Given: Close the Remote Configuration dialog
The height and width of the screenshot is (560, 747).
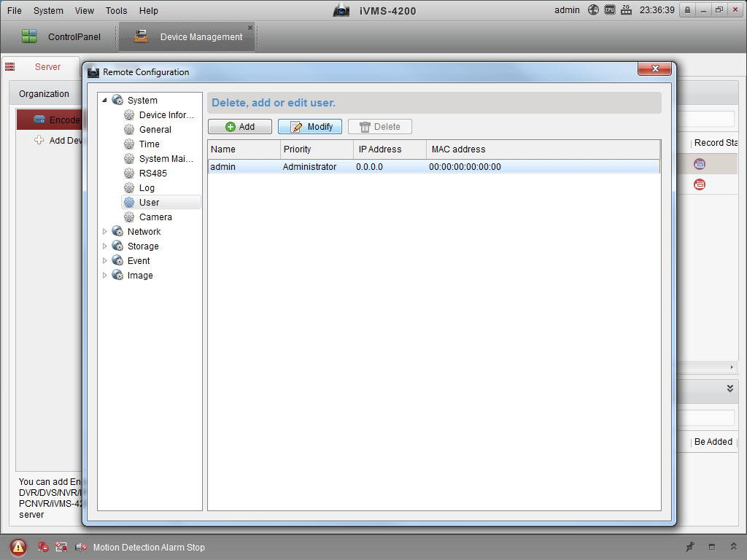Looking at the screenshot, I should coord(654,69).
